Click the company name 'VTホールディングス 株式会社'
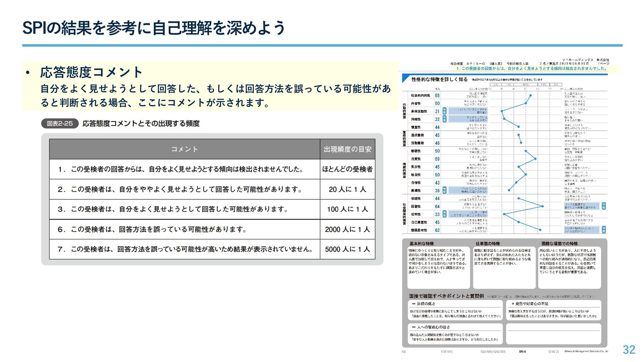 point(586,60)
